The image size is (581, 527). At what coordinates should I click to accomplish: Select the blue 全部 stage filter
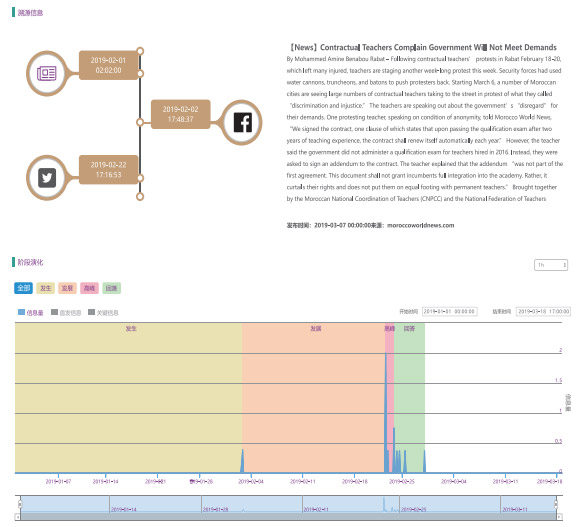click(23, 288)
